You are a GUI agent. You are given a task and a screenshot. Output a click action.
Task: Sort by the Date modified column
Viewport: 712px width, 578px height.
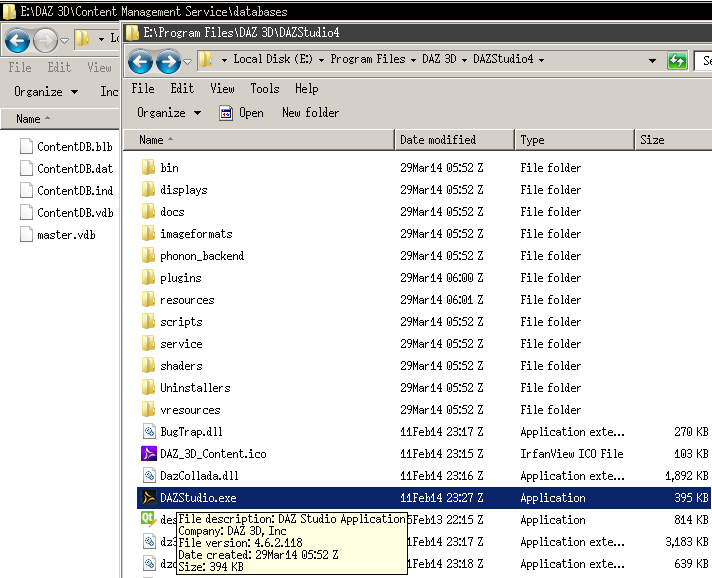[x=455, y=140]
